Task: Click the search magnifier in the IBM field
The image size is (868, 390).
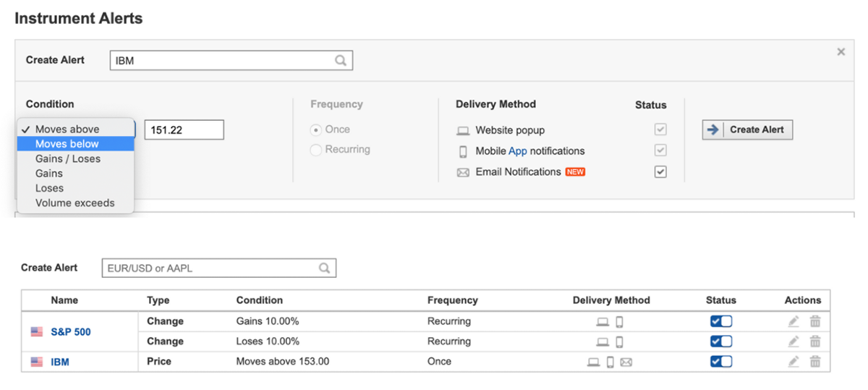Action: tap(341, 61)
